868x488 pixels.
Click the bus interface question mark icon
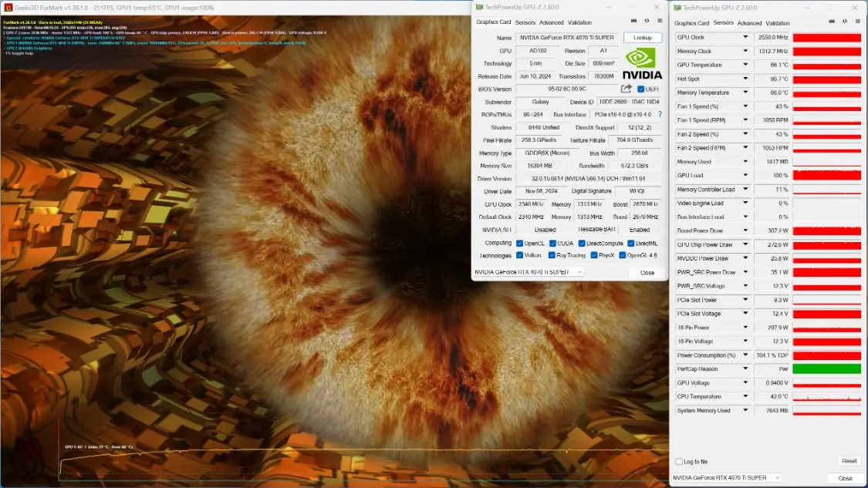(660, 115)
